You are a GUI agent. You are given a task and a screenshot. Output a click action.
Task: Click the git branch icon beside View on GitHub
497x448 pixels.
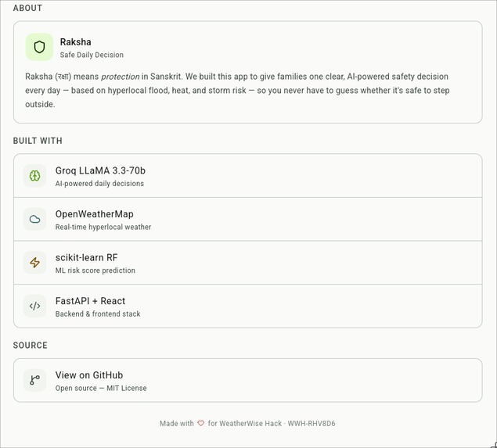click(35, 380)
